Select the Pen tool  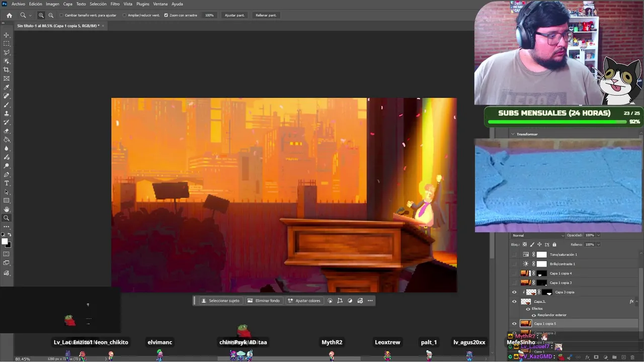[7, 174]
